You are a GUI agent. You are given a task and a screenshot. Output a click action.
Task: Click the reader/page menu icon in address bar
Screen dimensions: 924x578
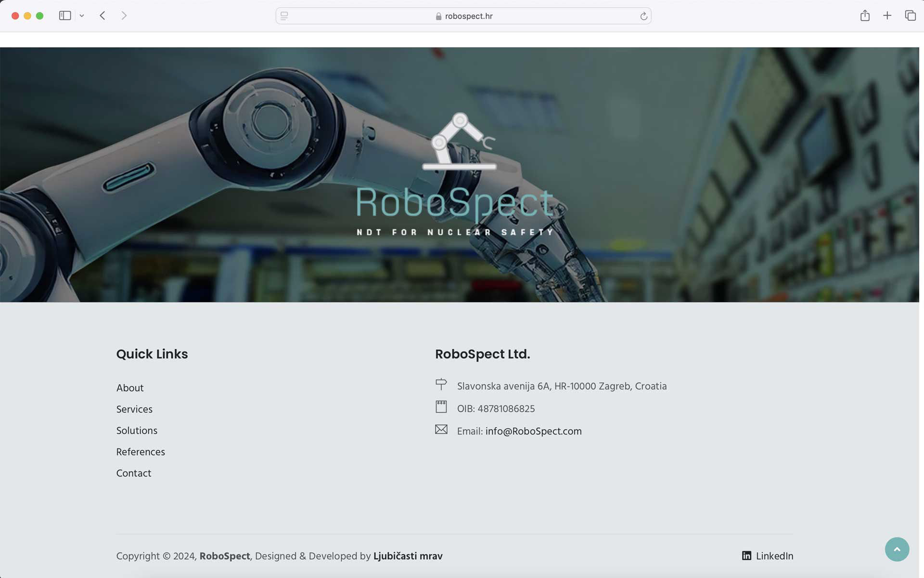click(x=284, y=16)
